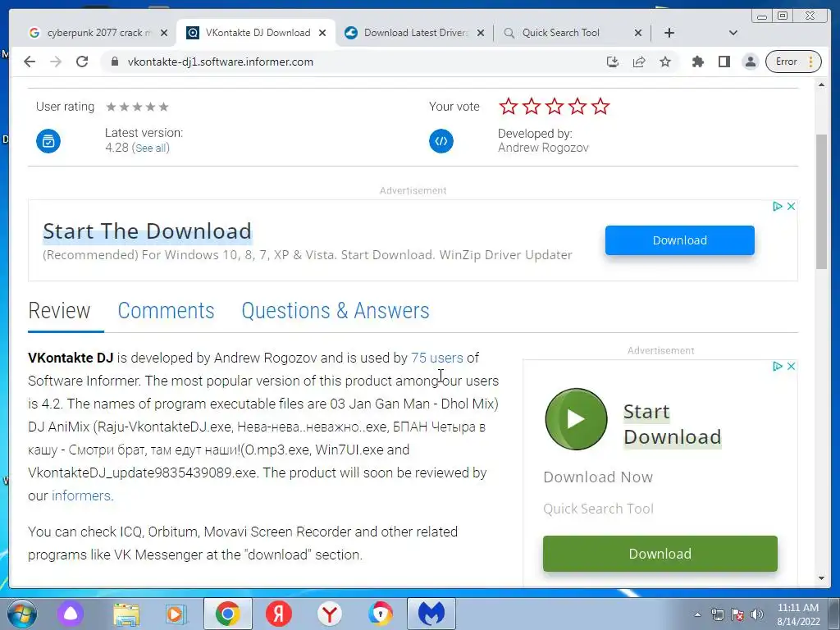Close the top banner advertisement
The width and height of the screenshot is (840, 630).
pos(791,206)
